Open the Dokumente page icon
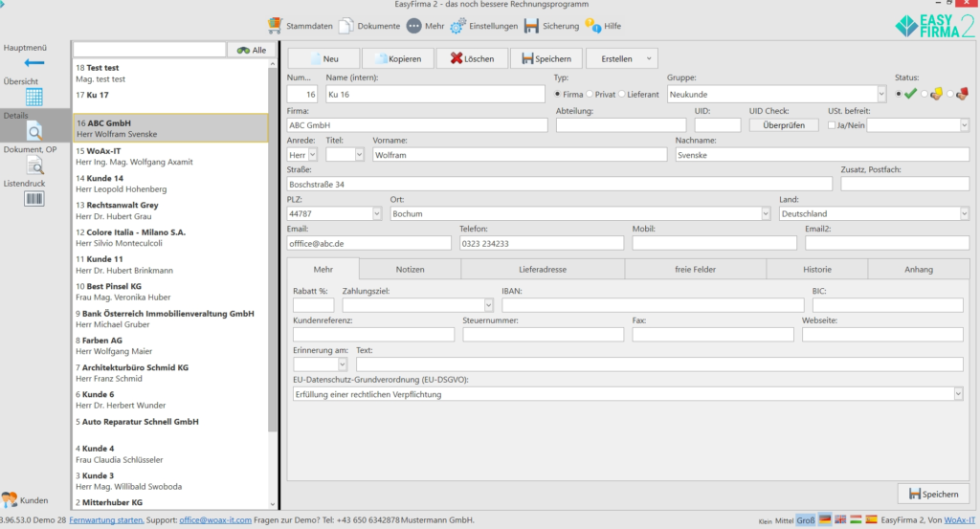This screenshot has height=529, width=980. point(345,26)
